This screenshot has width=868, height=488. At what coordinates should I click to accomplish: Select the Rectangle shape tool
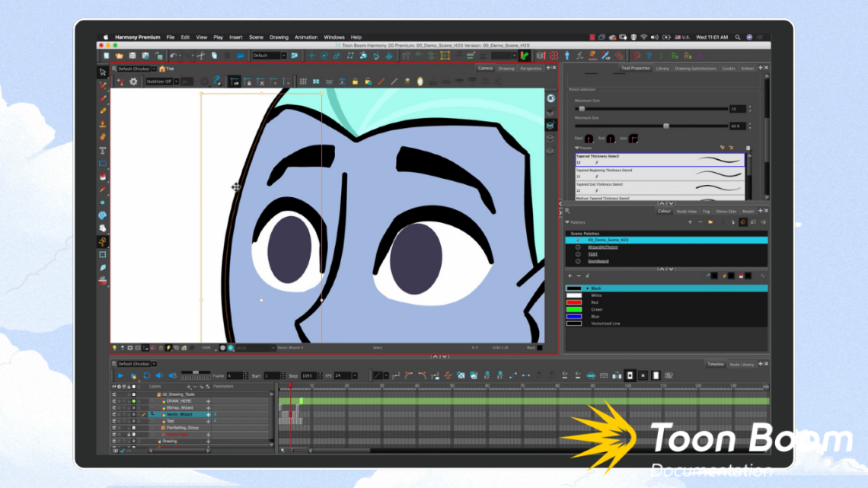coord(103,164)
